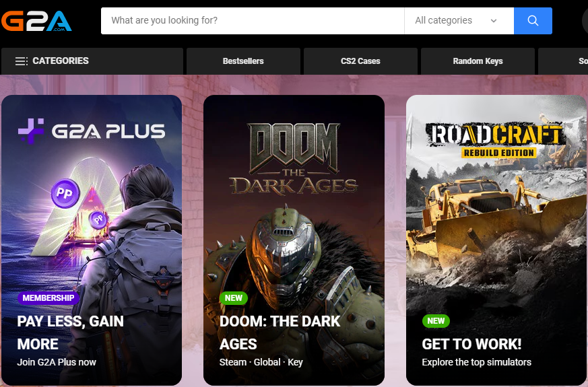Go to Random Keys
This screenshot has width=588, height=387.
coord(478,61)
